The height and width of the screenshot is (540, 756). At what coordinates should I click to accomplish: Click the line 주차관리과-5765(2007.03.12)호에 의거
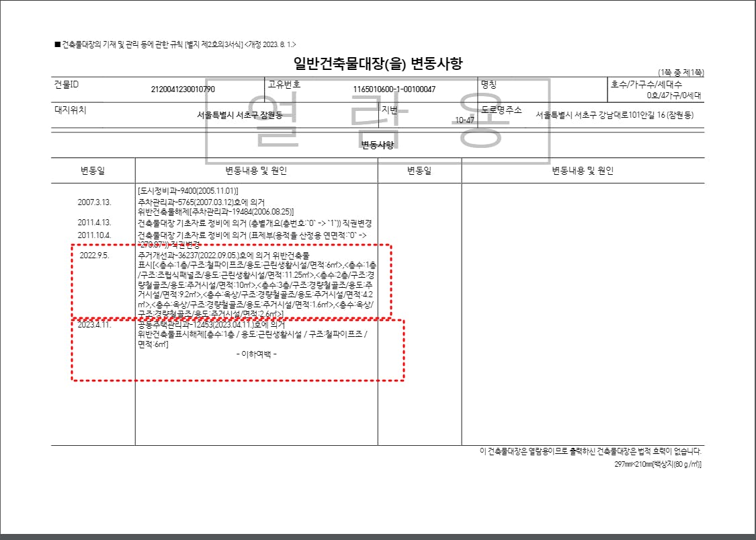pyautogui.click(x=201, y=202)
